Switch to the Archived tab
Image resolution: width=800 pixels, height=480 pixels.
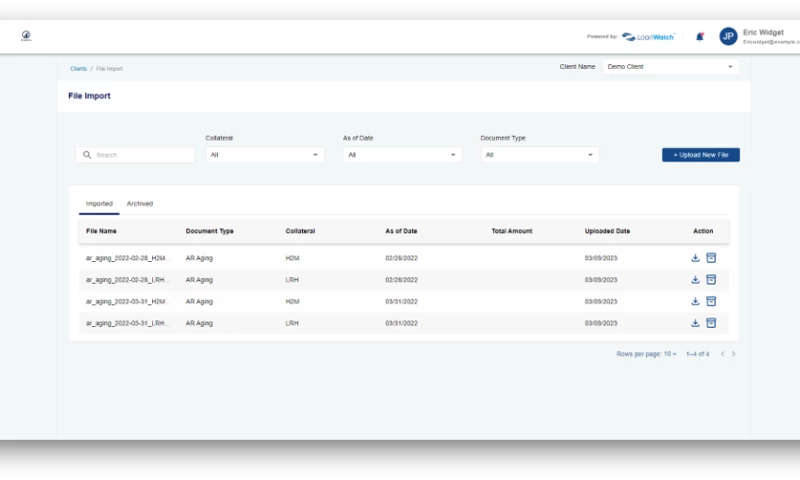click(140, 204)
